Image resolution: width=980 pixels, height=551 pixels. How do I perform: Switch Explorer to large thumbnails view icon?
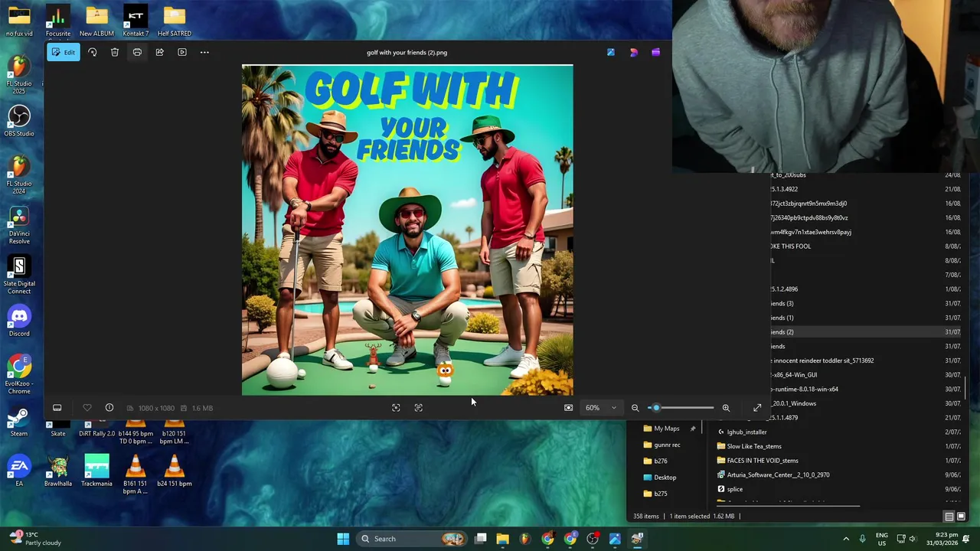pyautogui.click(x=961, y=517)
